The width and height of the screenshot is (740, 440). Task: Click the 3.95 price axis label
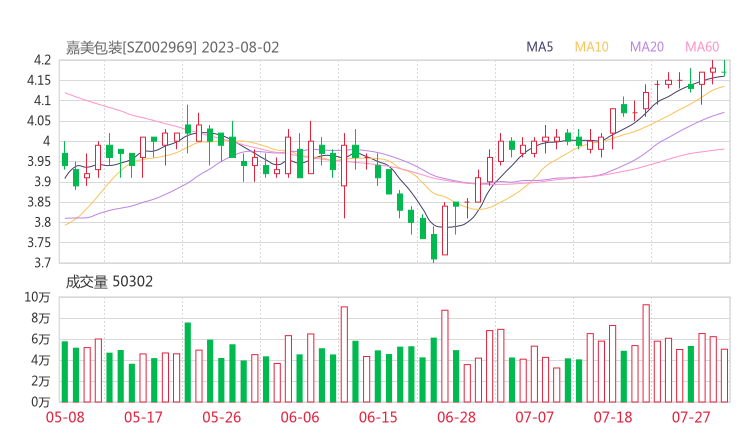click(39, 161)
